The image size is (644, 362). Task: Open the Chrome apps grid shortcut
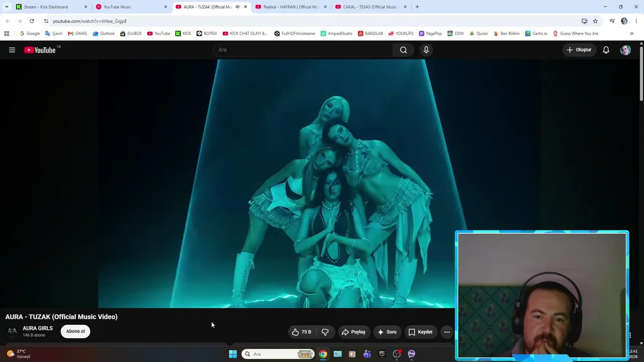point(7,34)
